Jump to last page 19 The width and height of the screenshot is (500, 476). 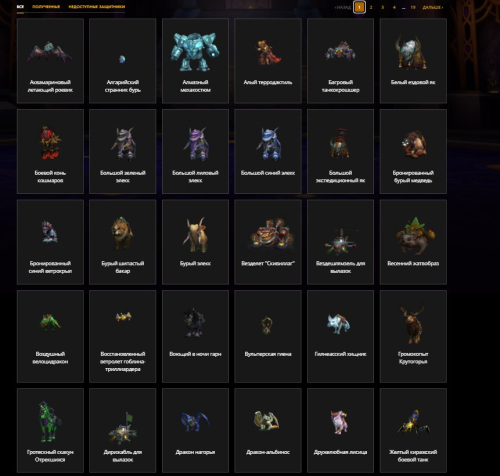413,7
